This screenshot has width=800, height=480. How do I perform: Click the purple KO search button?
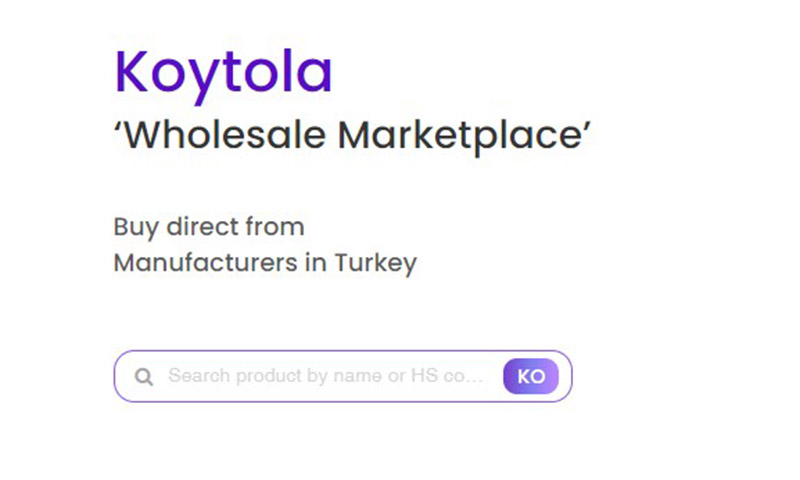[x=531, y=376]
